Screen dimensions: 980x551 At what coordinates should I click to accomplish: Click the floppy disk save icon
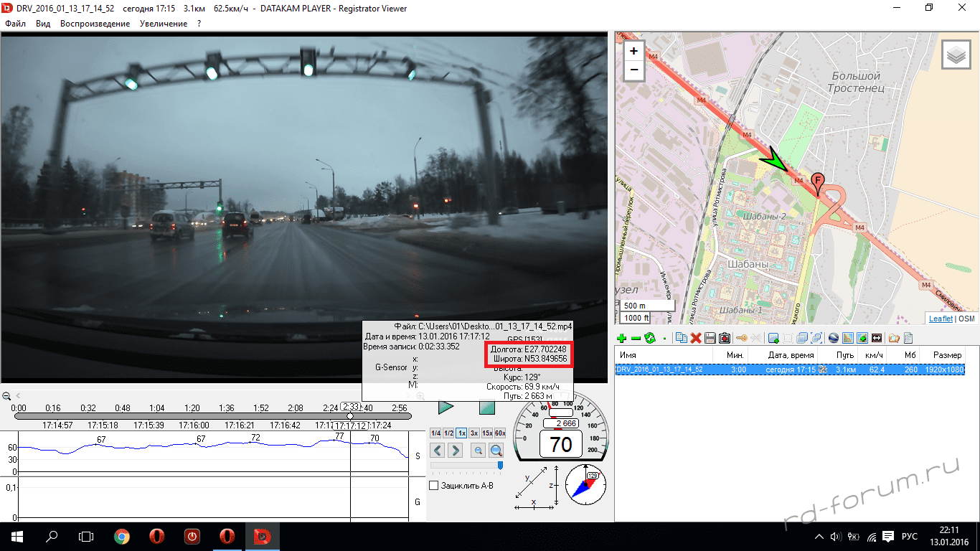pos(710,338)
